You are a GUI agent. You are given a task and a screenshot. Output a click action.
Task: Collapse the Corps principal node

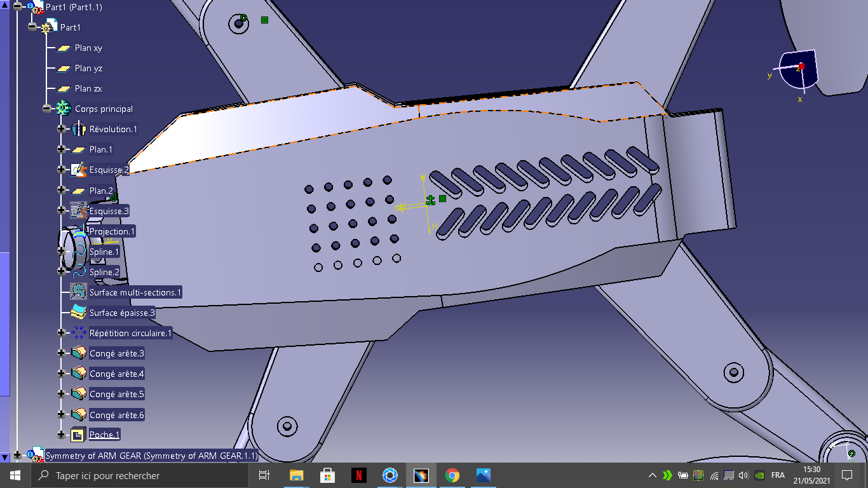click(47, 109)
